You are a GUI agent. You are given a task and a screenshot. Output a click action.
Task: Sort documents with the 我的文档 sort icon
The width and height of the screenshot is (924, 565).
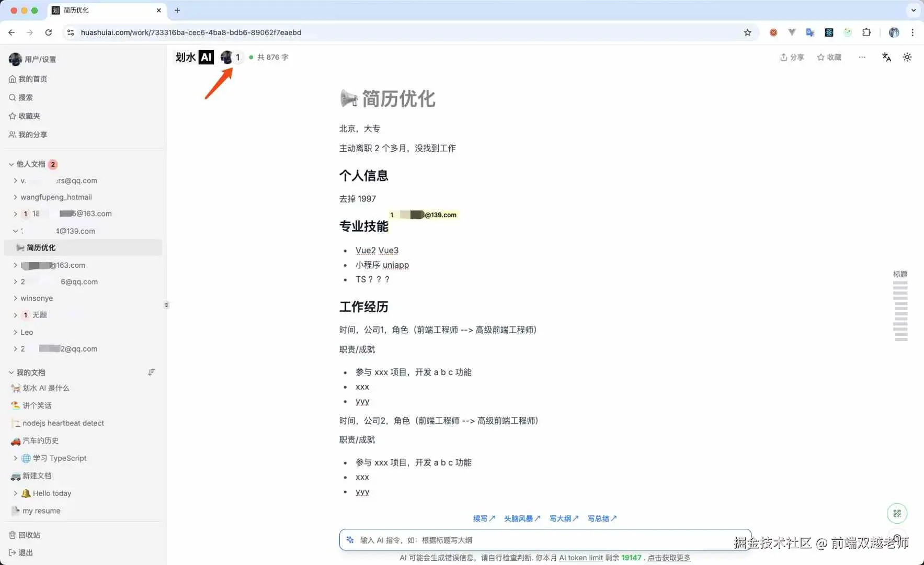point(152,372)
